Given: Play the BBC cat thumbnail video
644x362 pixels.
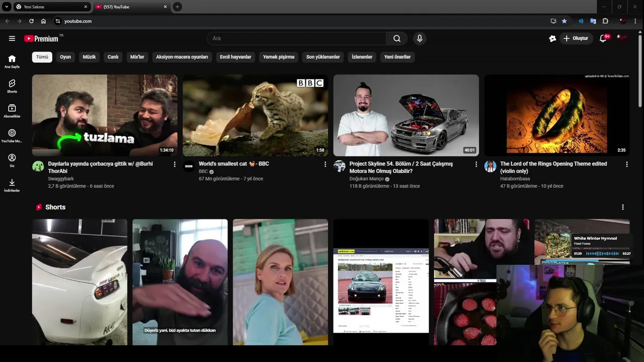Looking at the screenshot, I should coord(255,115).
